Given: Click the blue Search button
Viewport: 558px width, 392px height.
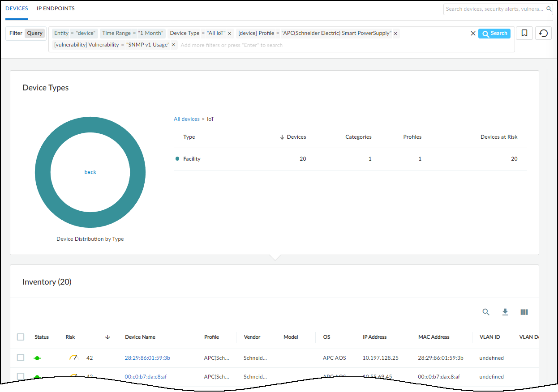Looking at the screenshot, I should (494, 34).
